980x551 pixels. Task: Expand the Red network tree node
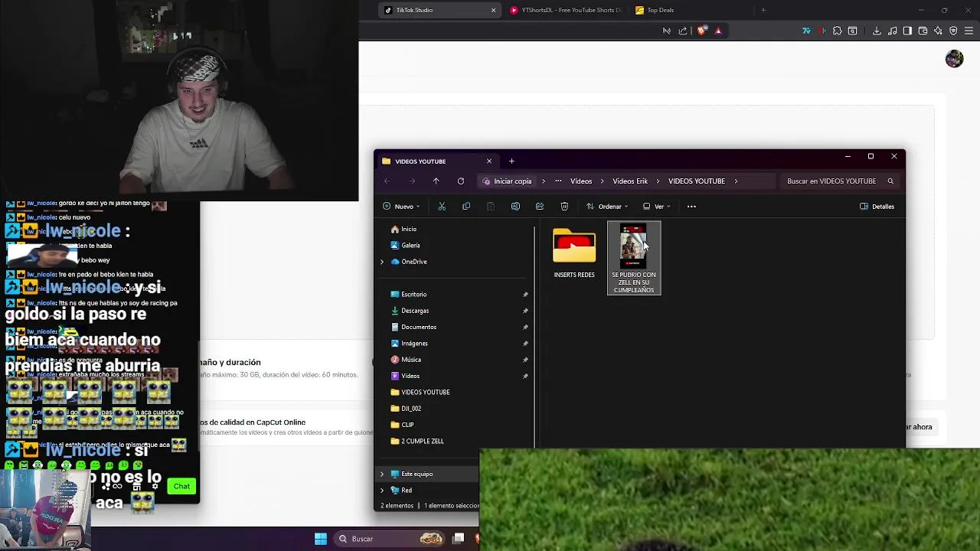pos(382,490)
